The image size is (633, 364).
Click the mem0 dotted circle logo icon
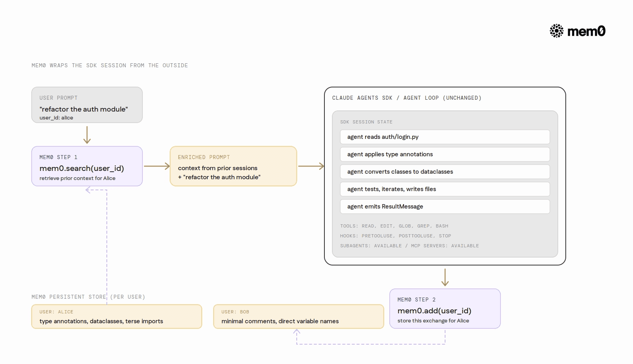(557, 31)
